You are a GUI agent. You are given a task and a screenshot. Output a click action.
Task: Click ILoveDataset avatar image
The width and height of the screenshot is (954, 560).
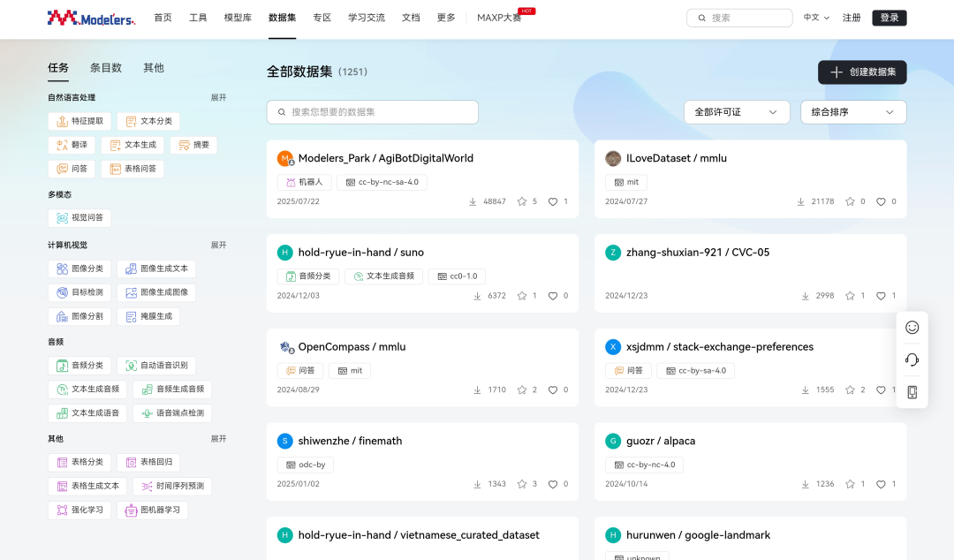point(613,158)
